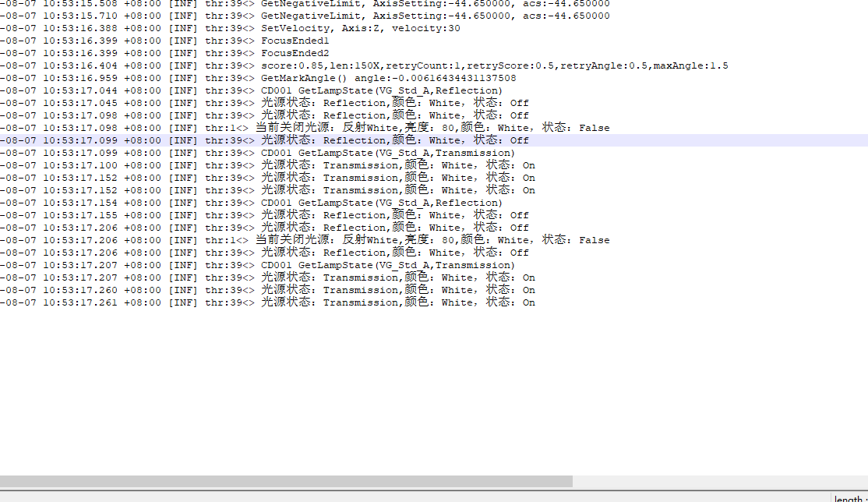The width and height of the screenshot is (868, 502).
Task: Click the Reflection Off line at 10:53:17.155
Action: point(394,215)
